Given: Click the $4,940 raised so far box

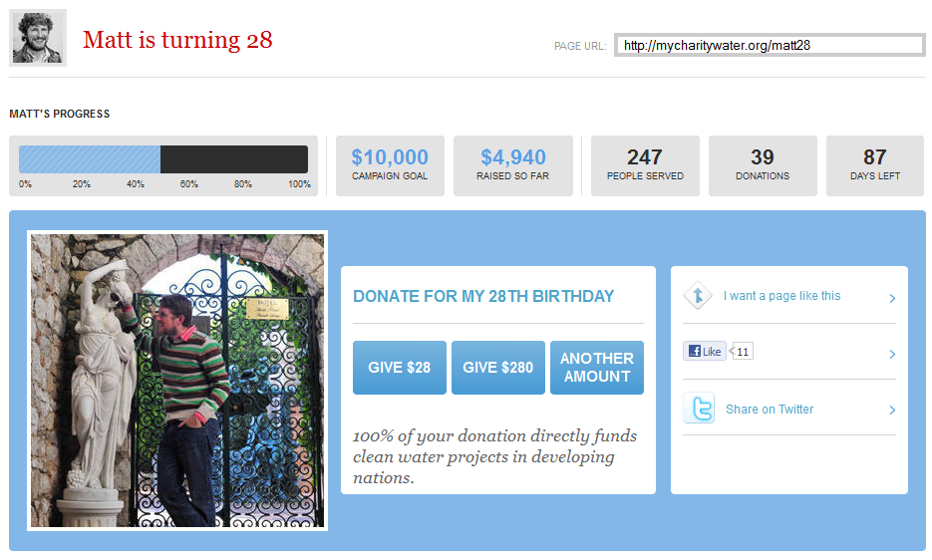Looking at the screenshot, I should pyautogui.click(x=513, y=165).
